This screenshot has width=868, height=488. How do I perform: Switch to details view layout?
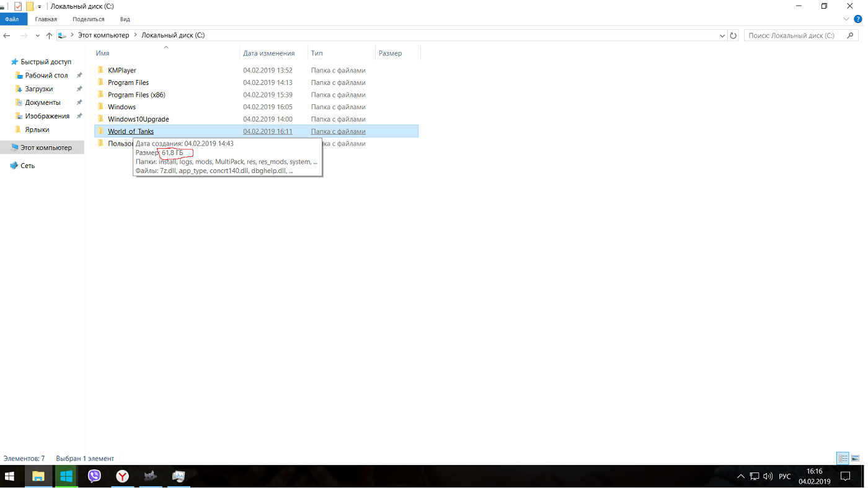pos(843,458)
